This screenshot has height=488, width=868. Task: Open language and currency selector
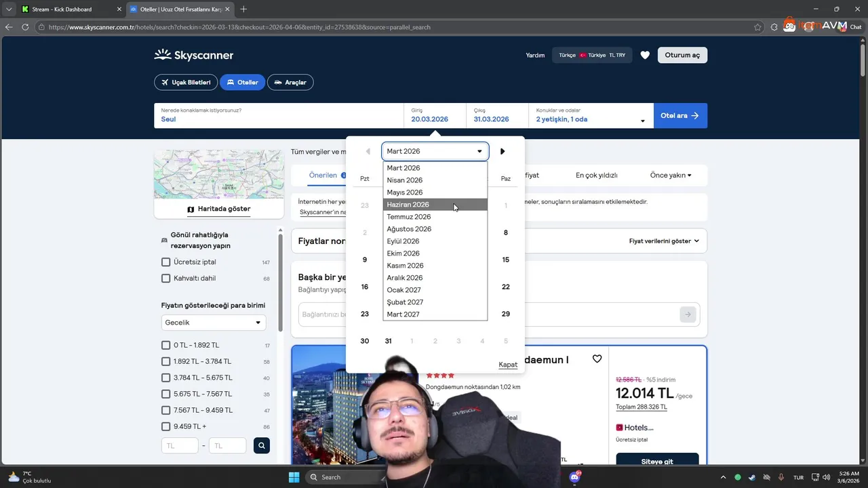point(592,55)
